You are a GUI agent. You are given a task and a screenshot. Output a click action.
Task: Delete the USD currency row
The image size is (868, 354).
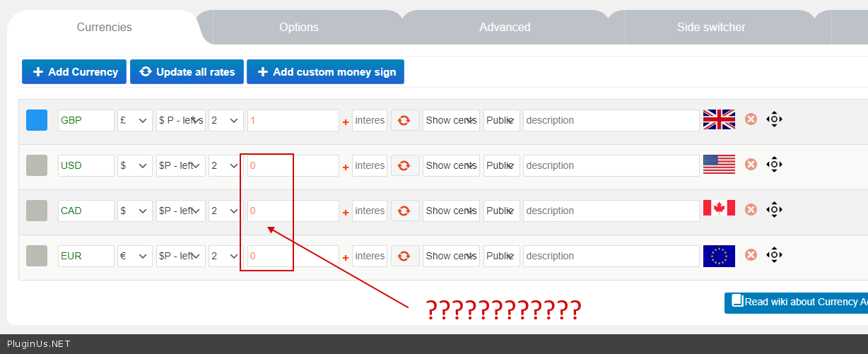click(x=751, y=164)
